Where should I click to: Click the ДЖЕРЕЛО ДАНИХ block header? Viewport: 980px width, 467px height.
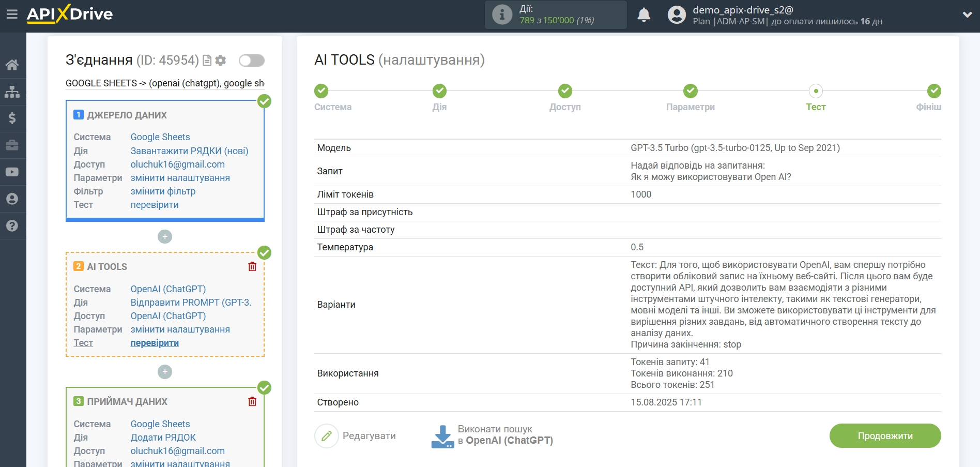tap(127, 115)
